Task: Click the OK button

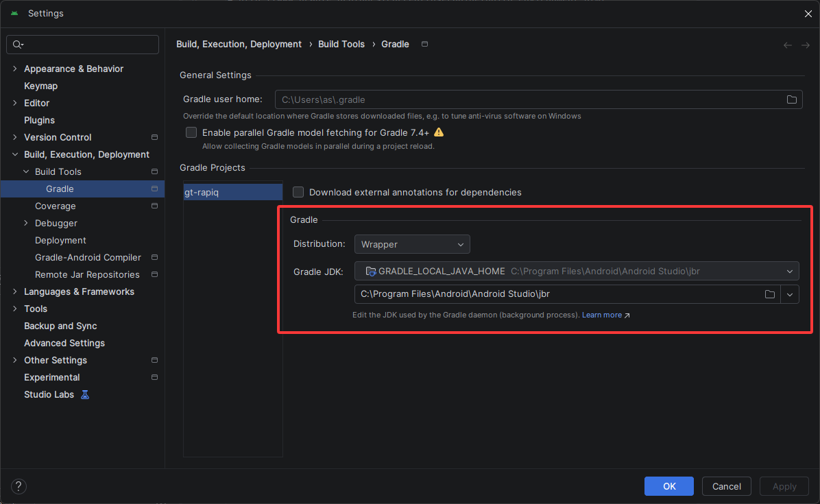Action: coord(669,486)
